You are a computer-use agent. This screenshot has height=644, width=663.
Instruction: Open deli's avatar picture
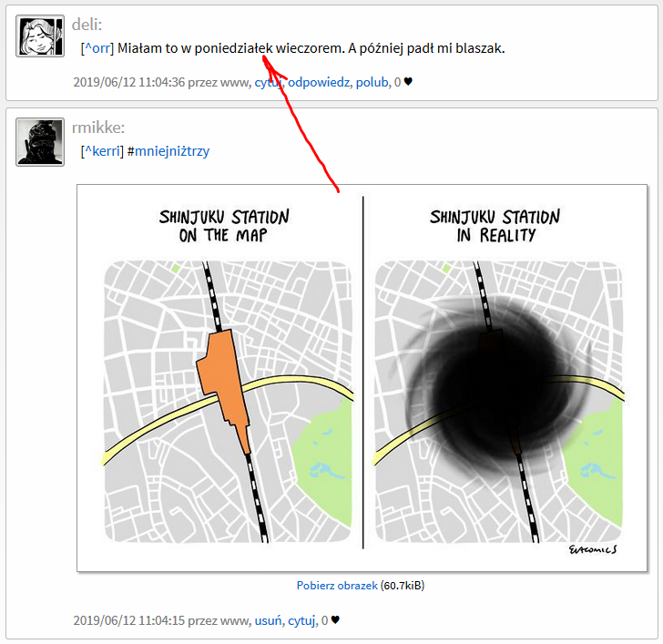[40, 36]
